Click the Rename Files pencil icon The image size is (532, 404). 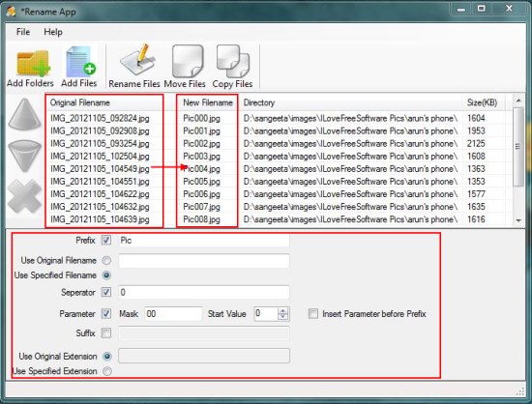pos(137,60)
